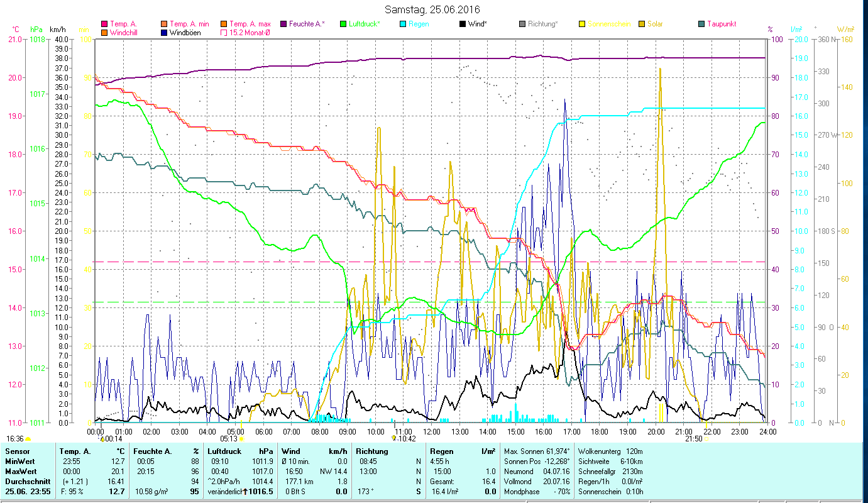Click the Sonnenschein 0:10h table entry
This screenshot has width=868, height=503.
click(610, 492)
